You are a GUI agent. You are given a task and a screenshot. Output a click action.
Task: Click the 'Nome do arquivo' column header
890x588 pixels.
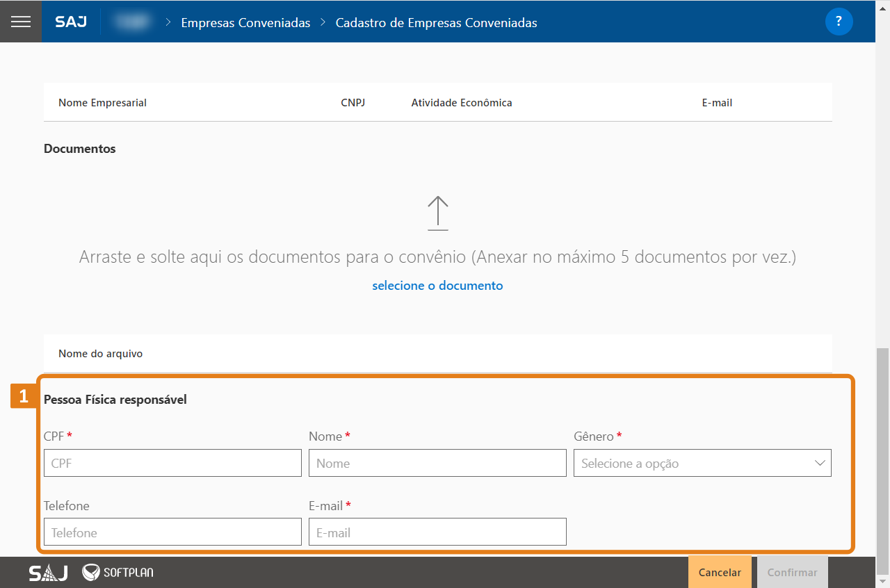point(101,354)
